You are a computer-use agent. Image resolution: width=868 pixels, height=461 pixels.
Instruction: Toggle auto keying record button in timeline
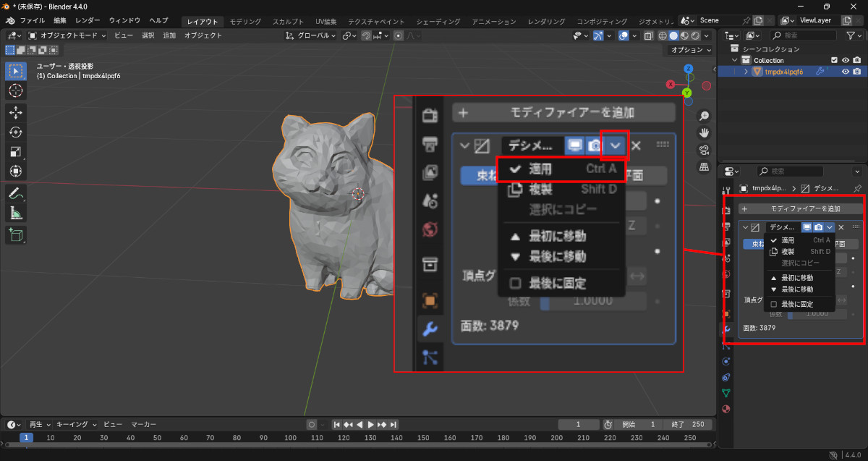click(311, 424)
